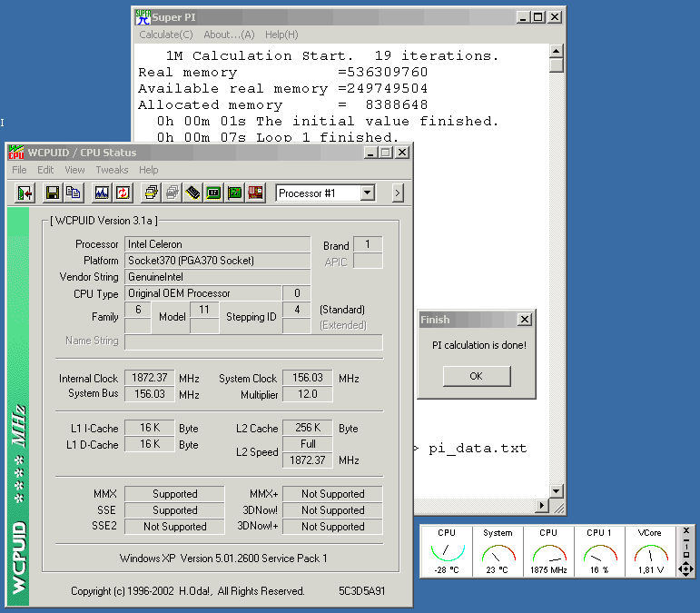
Task: Close the Finish dialog with X
Action: pyautogui.click(x=524, y=320)
